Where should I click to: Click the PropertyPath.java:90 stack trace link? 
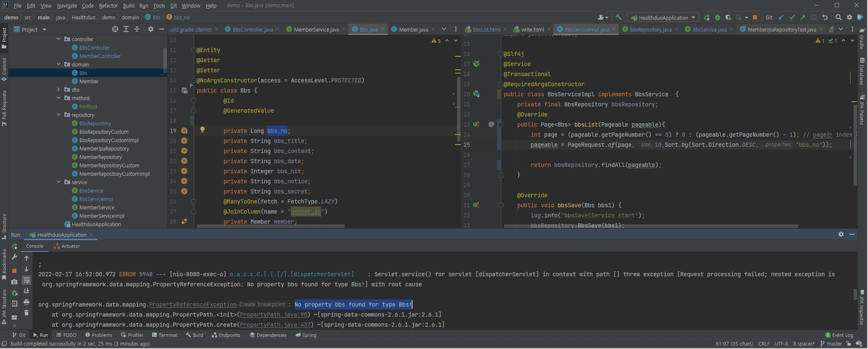pos(274,315)
